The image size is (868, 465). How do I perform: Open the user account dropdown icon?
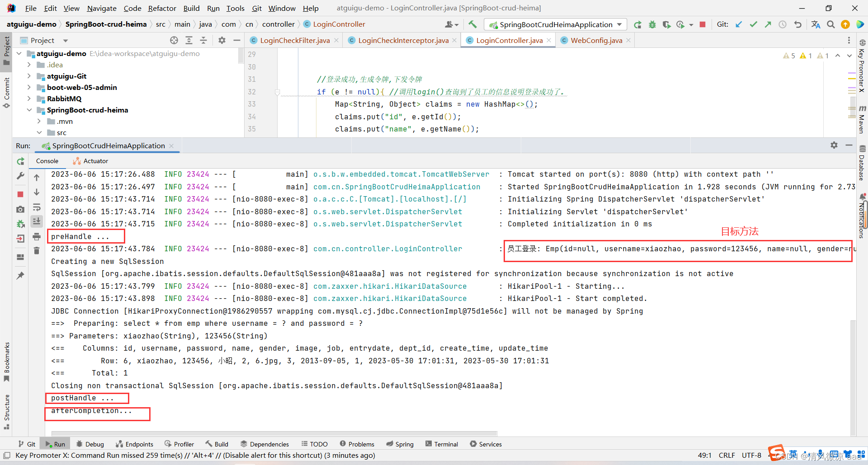(x=452, y=24)
